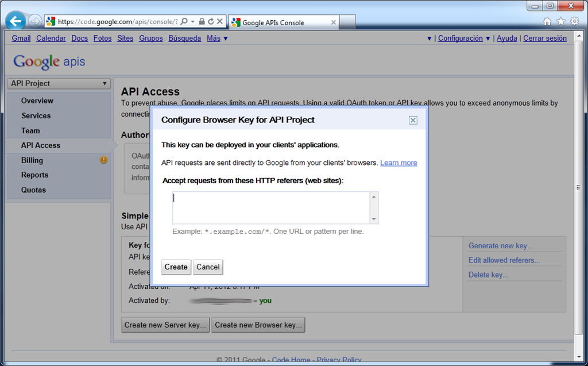Click Create new Browser key button
588x366 pixels.
(258, 325)
